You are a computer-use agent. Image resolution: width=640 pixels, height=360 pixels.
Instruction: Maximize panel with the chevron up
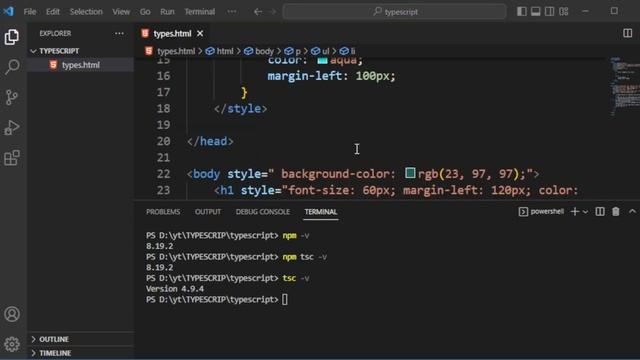click(x=632, y=211)
